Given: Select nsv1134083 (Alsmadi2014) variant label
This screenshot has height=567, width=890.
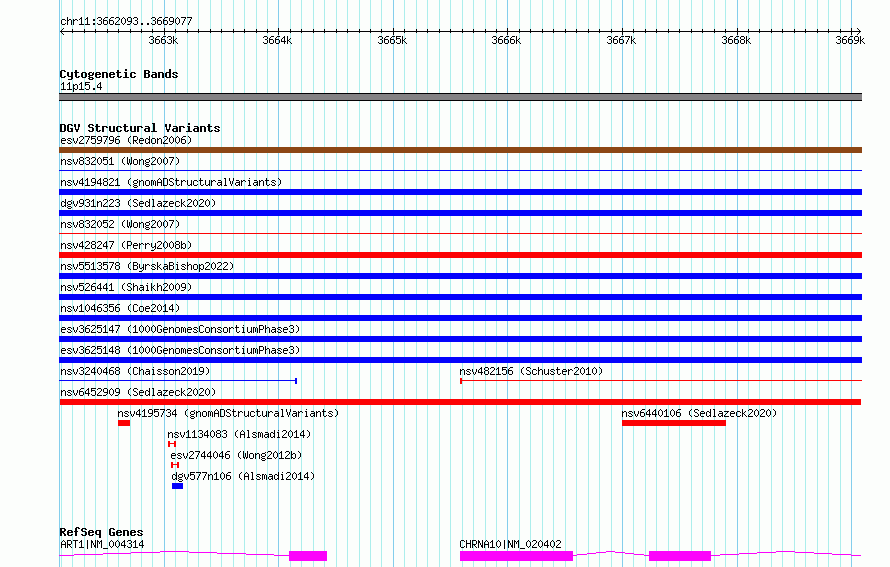Looking at the screenshot, I should click(x=239, y=434).
